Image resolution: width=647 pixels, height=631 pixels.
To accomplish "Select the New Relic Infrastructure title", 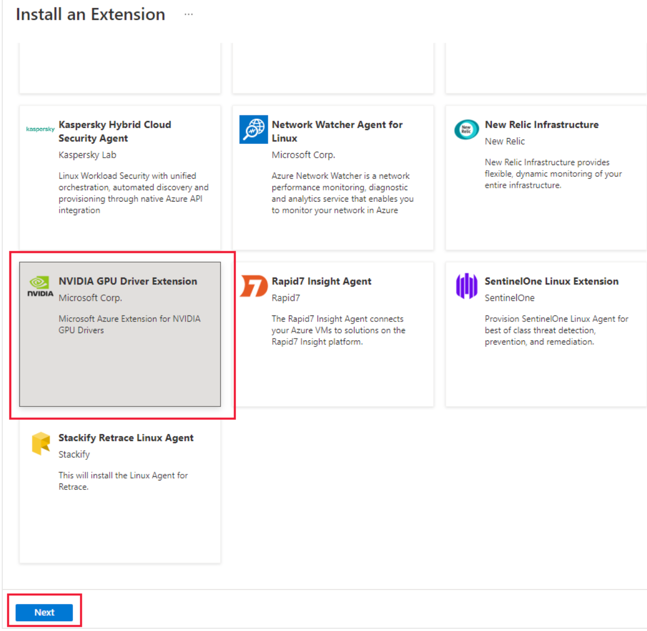I will pyautogui.click(x=541, y=125).
